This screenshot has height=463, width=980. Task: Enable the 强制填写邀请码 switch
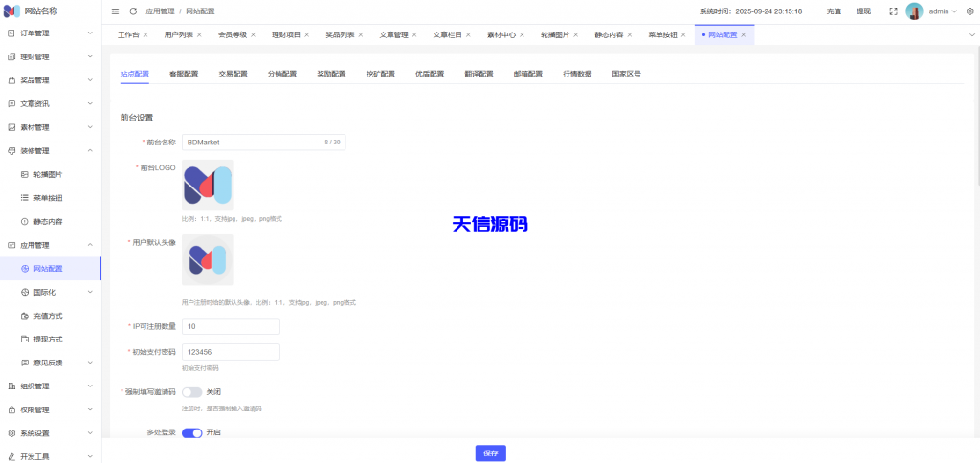click(x=191, y=392)
